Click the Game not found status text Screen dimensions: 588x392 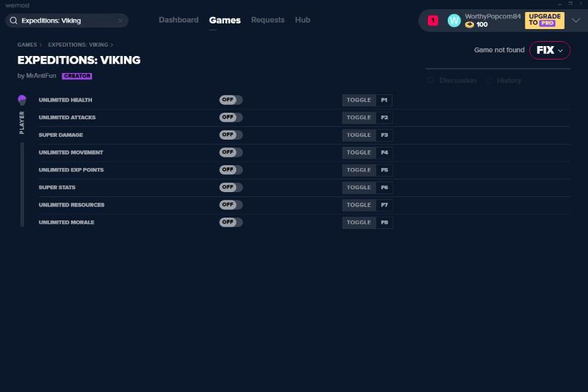pyautogui.click(x=499, y=50)
